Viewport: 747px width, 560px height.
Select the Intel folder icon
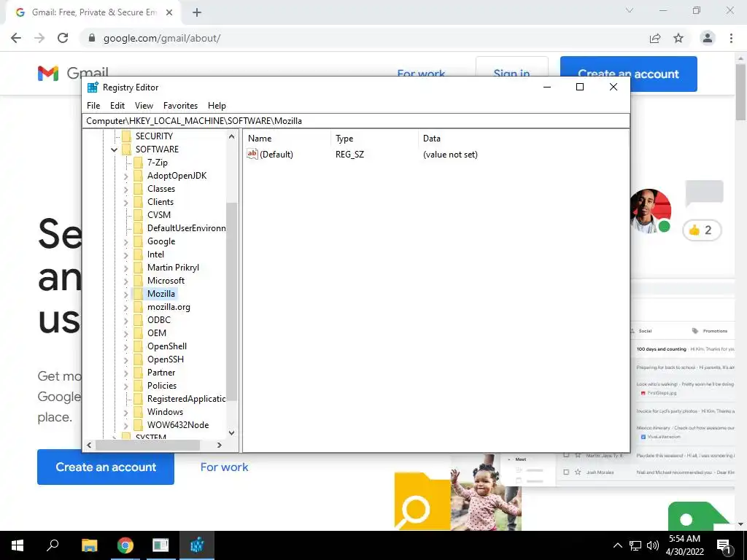138,254
